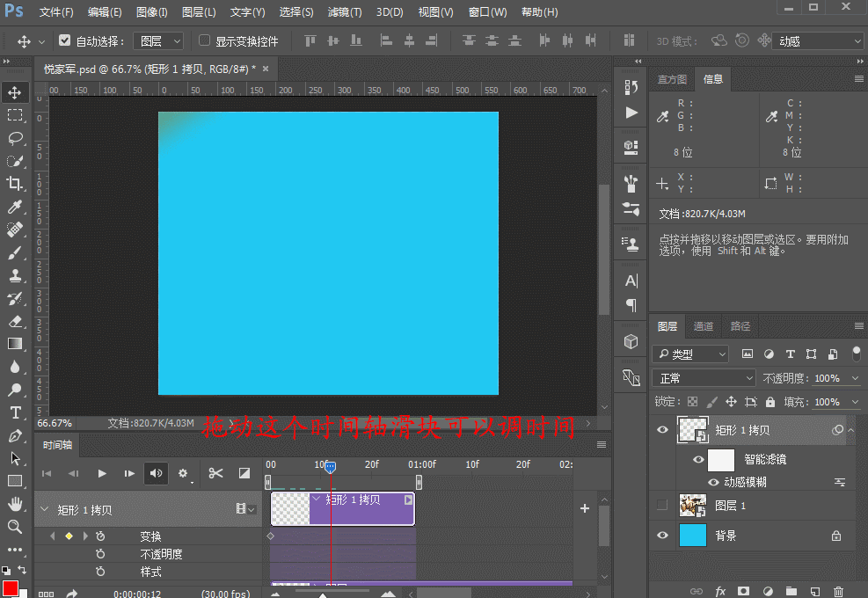Click the blue timeline playhead marker
The height and width of the screenshot is (598, 868).
pos(330,467)
